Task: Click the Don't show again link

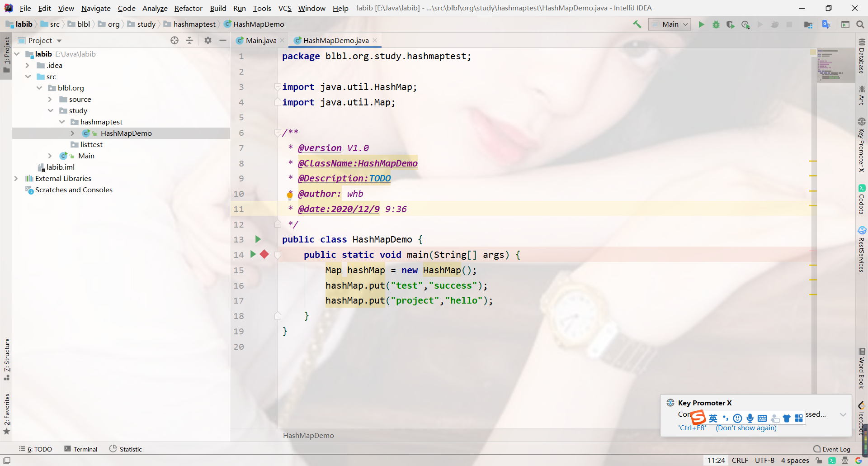Action: tap(746, 428)
